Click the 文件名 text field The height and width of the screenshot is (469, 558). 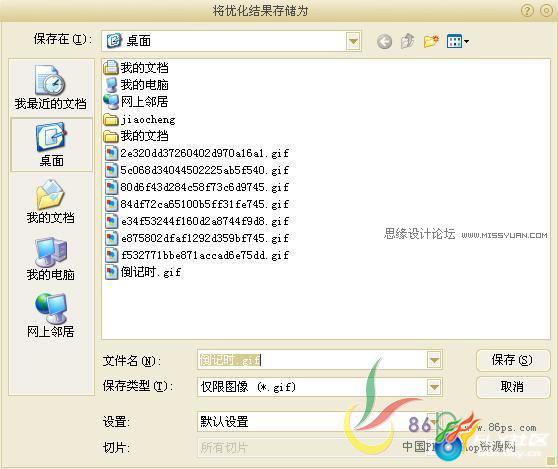coord(312,360)
